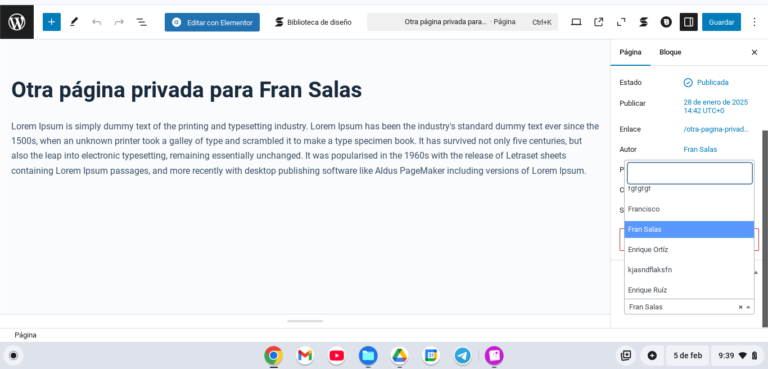
Task: Select Francisco from the user list
Action: pyautogui.click(x=689, y=209)
